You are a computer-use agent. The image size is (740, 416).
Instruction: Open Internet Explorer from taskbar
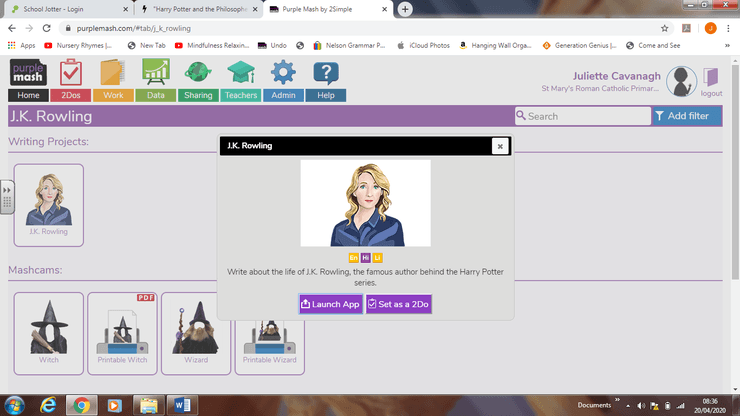point(48,405)
